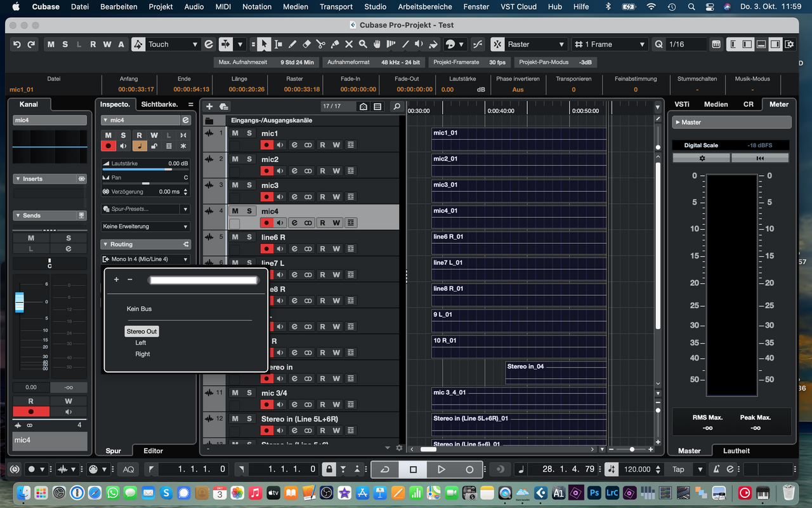Open the Add Track plus button
812x508 pixels.
tap(209, 107)
